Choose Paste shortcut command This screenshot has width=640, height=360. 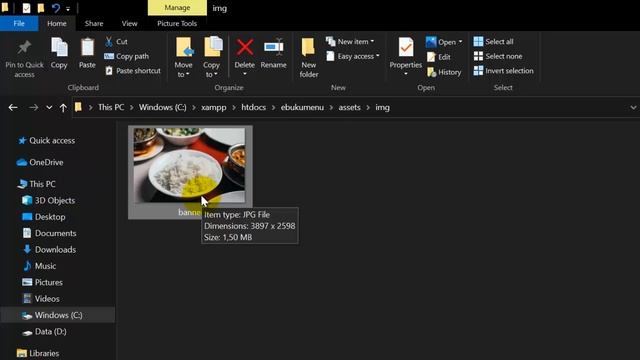tap(133, 71)
